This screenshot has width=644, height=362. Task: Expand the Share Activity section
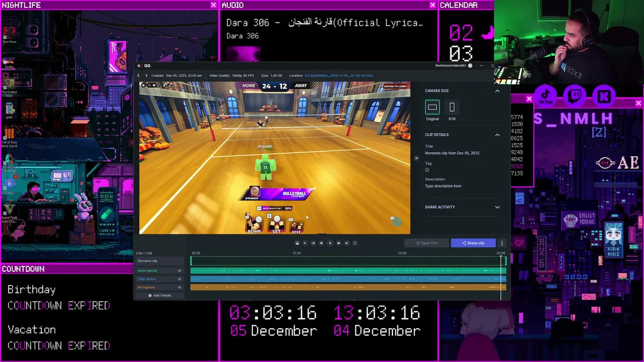click(497, 207)
